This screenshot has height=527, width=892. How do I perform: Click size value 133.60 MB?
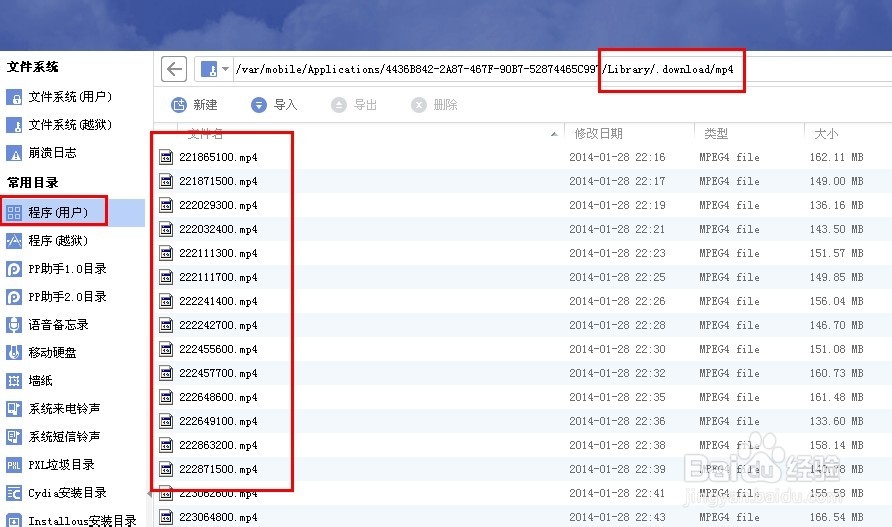tap(836, 421)
